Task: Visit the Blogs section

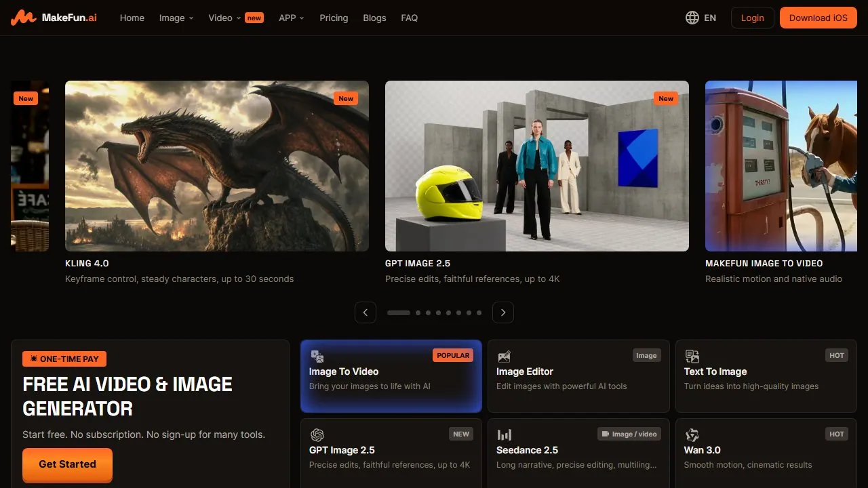Action: pos(374,18)
